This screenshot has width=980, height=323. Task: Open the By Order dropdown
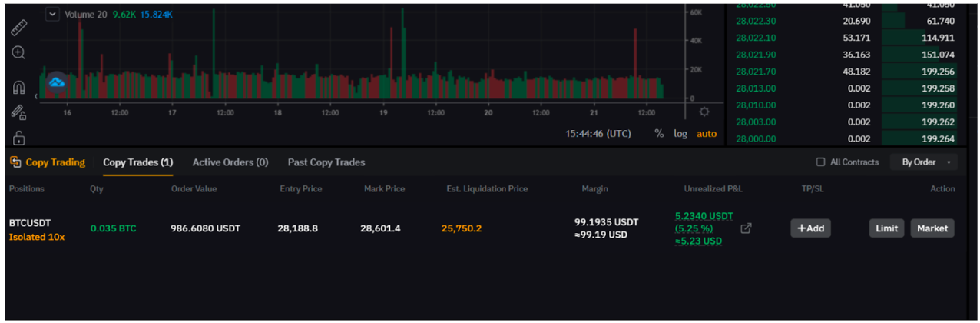coord(924,162)
